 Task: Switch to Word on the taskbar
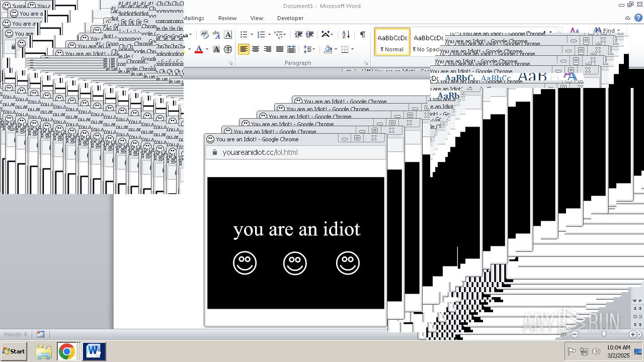click(x=94, y=351)
